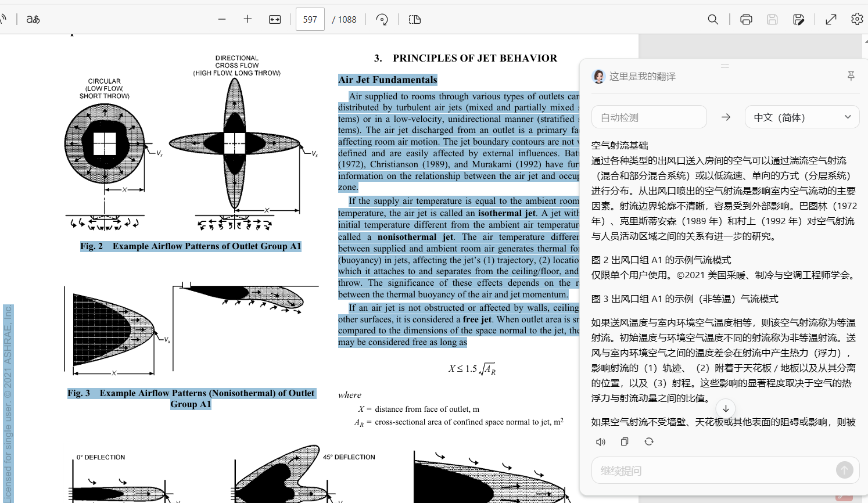This screenshot has height=503, width=868.
Task: Zoom in with the plus button
Action: tap(248, 19)
